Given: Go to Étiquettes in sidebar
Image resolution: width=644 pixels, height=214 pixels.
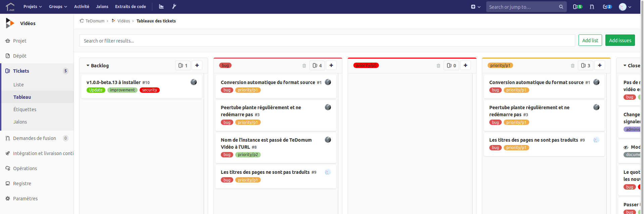Looking at the screenshot, I should 25,110.
